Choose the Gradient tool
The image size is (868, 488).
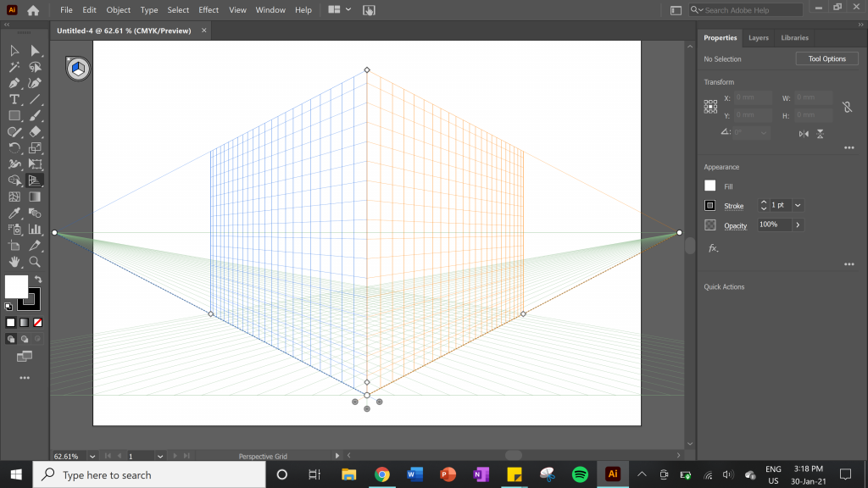pos(35,197)
